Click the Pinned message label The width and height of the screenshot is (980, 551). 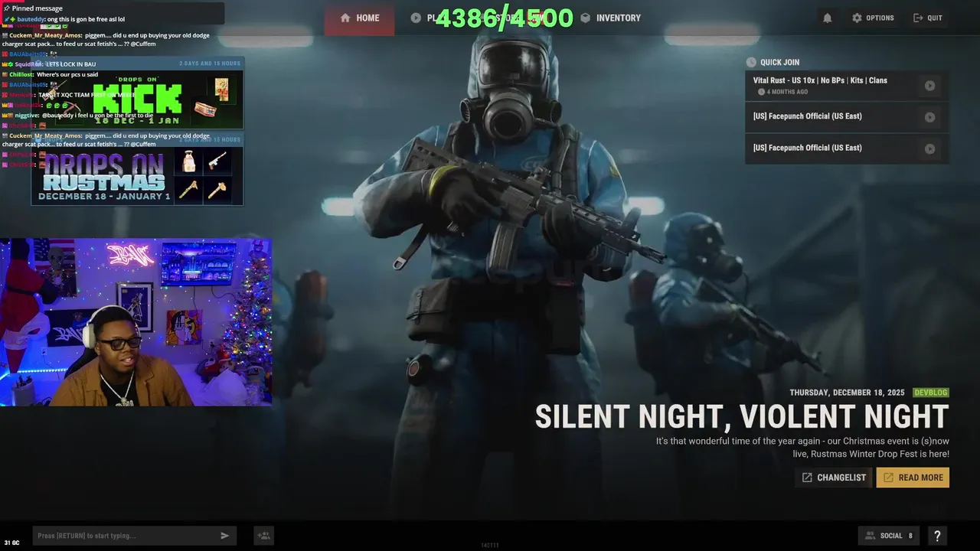tap(38, 8)
